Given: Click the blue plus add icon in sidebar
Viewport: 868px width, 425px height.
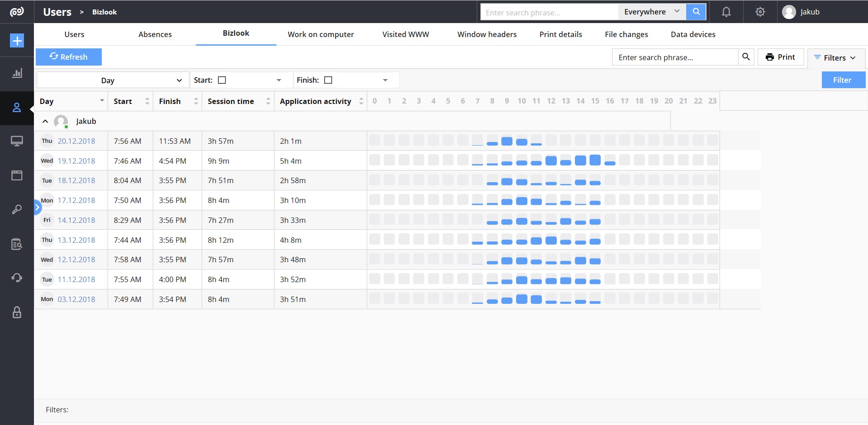Looking at the screenshot, I should click(17, 41).
